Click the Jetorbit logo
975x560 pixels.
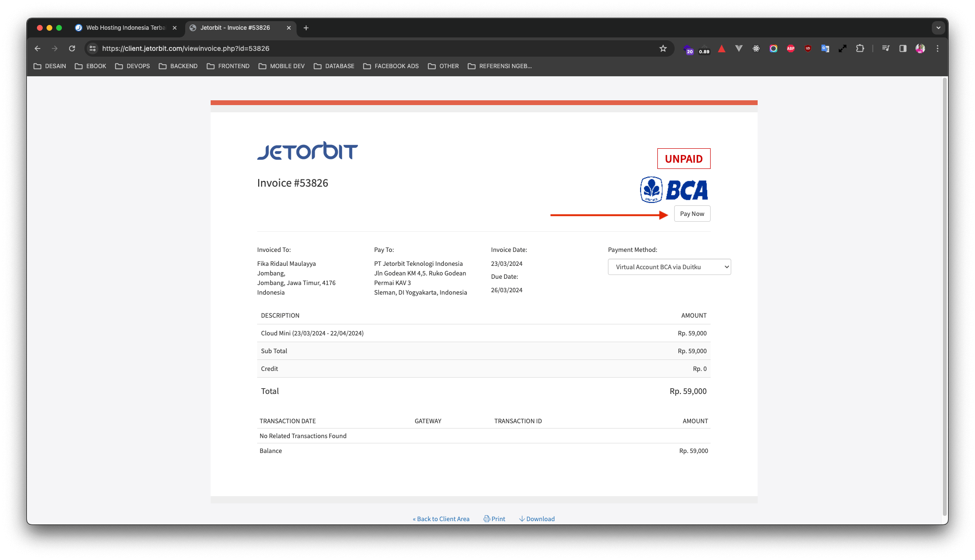[308, 151]
